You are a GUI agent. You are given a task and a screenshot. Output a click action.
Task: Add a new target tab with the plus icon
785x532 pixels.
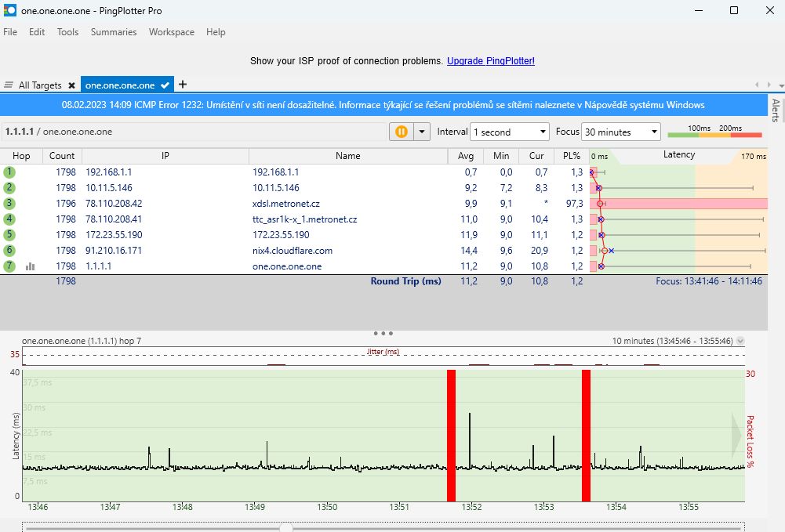tap(183, 85)
